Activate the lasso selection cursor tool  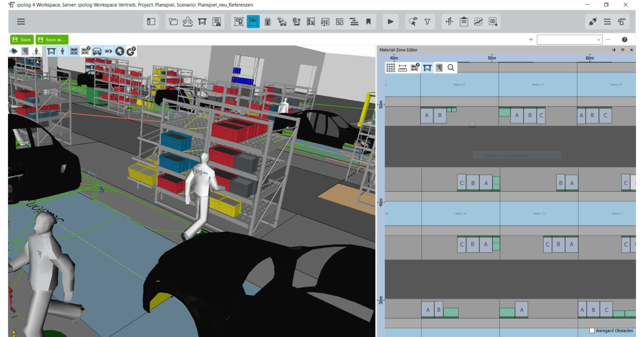(x=413, y=22)
